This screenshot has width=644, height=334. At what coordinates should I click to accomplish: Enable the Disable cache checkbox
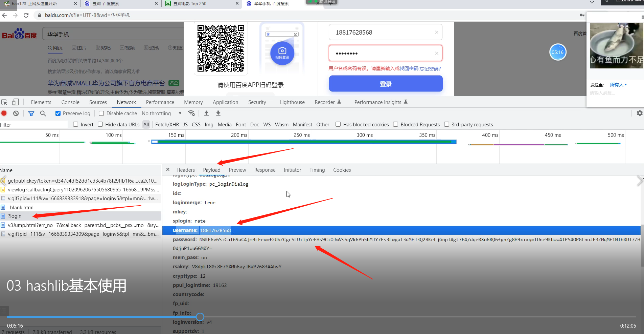tap(101, 113)
